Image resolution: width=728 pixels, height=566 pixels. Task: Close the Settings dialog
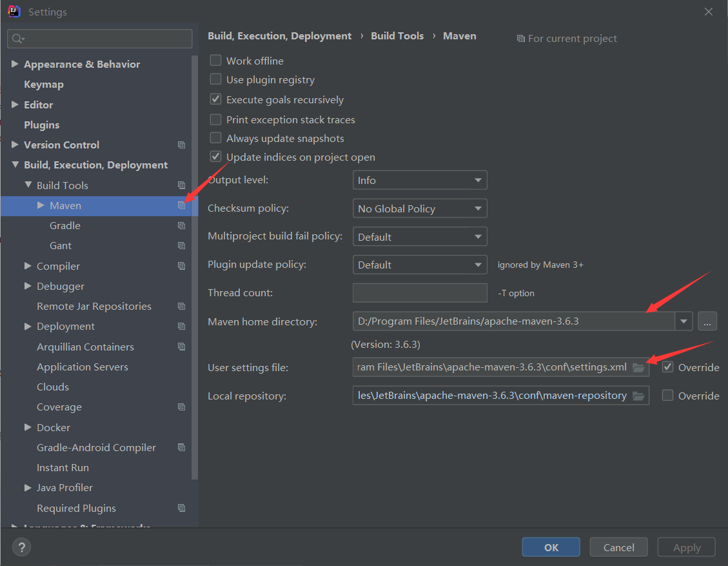pyautogui.click(x=708, y=12)
